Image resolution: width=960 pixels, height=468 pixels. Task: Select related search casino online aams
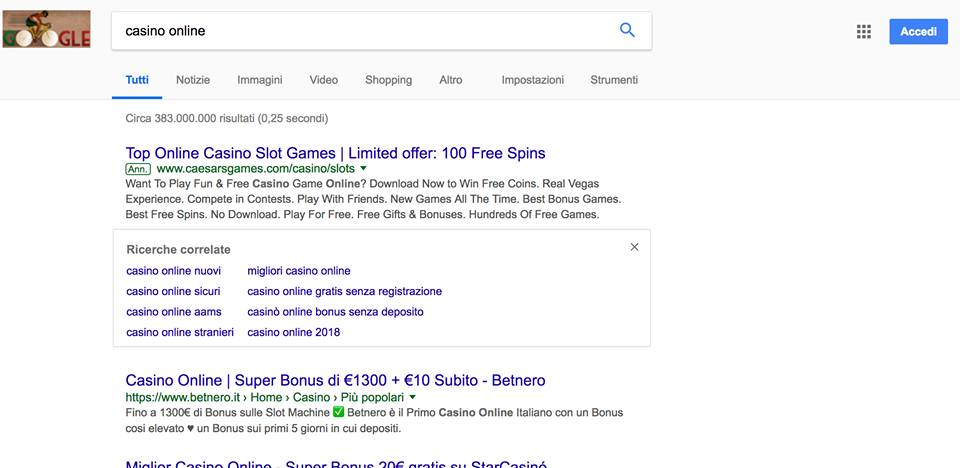tap(174, 312)
